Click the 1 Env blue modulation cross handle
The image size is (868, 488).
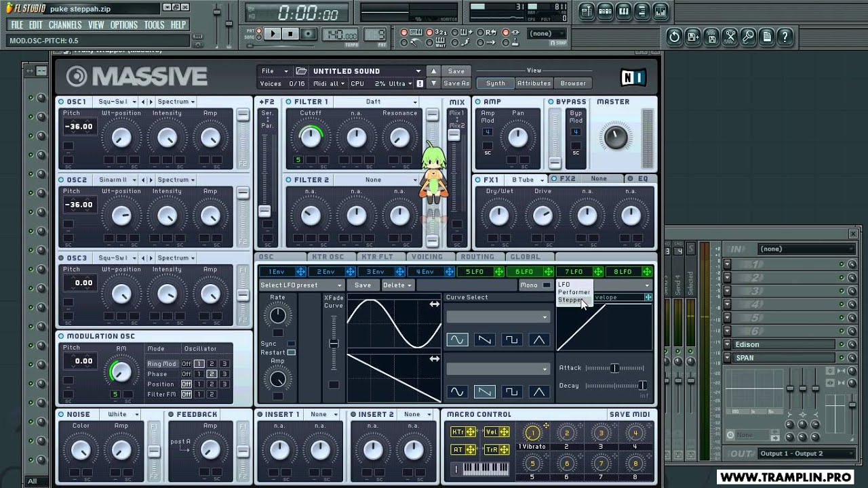click(300, 272)
